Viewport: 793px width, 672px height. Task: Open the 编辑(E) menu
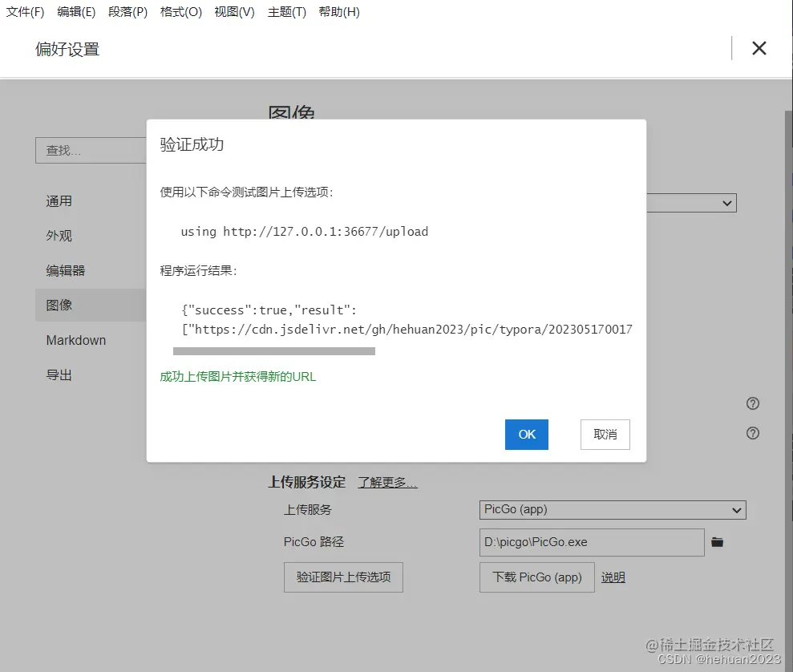tap(76, 12)
